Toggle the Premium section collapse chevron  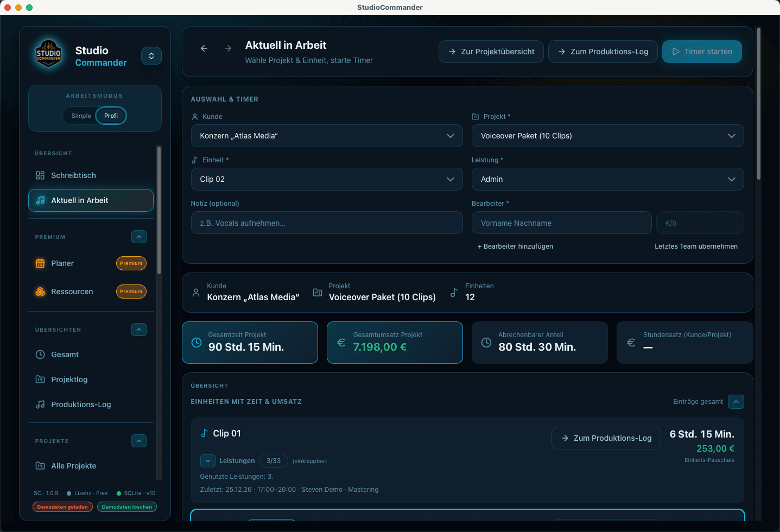tap(139, 237)
